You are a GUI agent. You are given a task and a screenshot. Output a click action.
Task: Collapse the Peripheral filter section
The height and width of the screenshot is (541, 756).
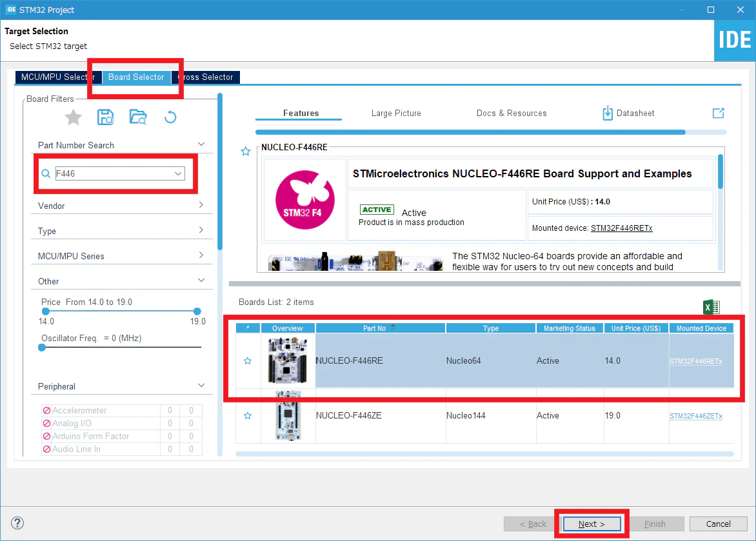point(201,385)
